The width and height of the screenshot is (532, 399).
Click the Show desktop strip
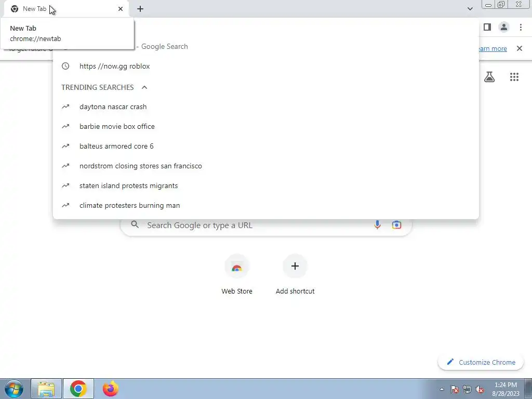coord(528,389)
